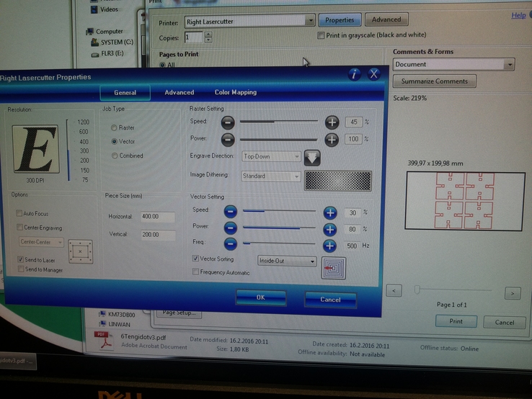532x399 pixels.
Task: Click Cancel in Lasercutter Properties
Action: (330, 300)
